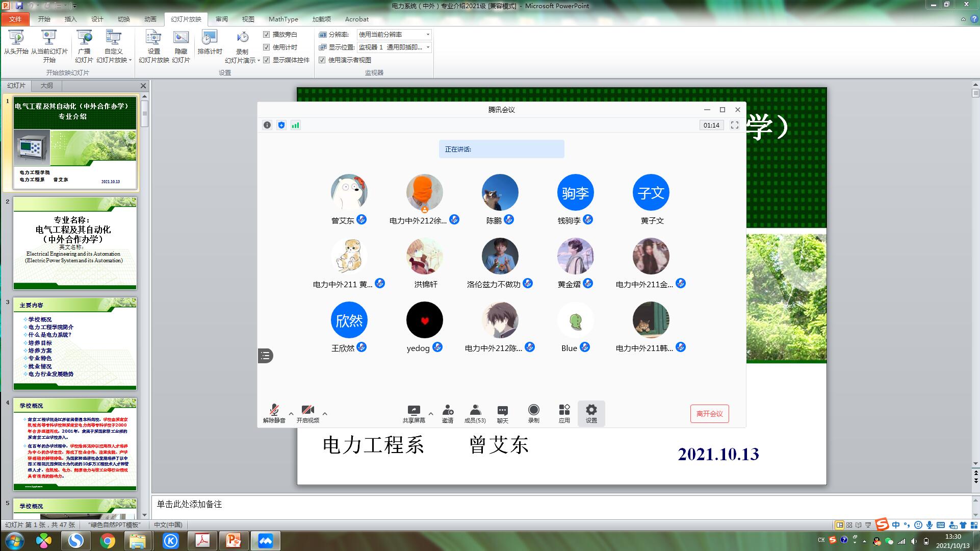Switch to the 设计 ribbon tab
The width and height of the screenshot is (980, 551).
click(x=97, y=19)
